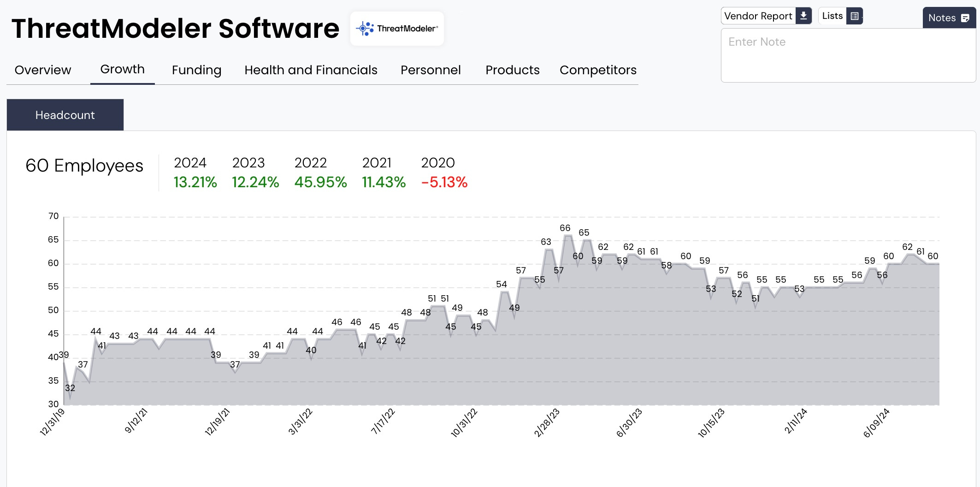Click the 60 Employees headline
This screenshot has height=487, width=980.
click(x=84, y=166)
